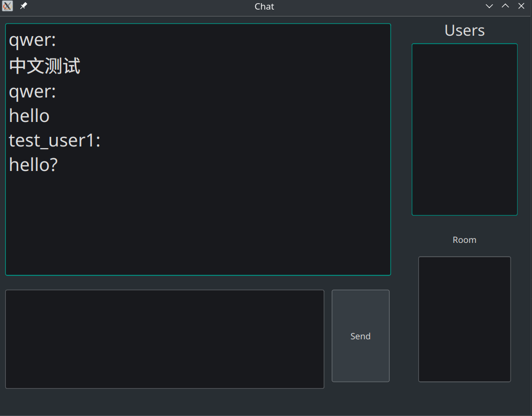Click the X11 app icon in title bar
The height and width of the screenshot is (416, 532).
click(7, 6)
